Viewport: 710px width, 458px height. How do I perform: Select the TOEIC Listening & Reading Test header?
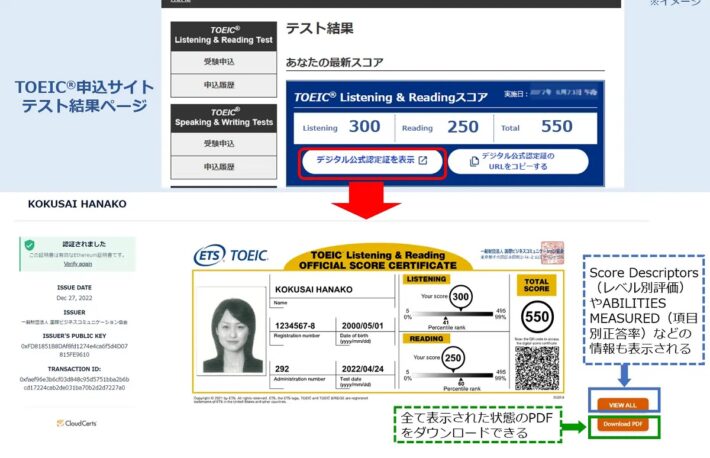click(224, 36)
